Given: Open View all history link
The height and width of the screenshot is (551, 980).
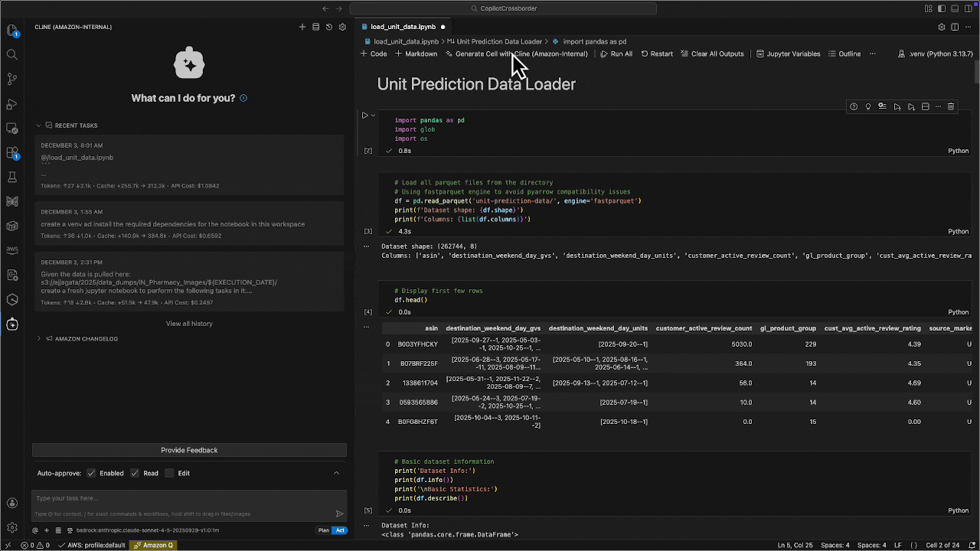Looking at the screenshot, I should coord(189,323).
